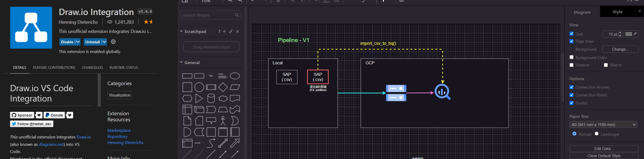This screenshot has width=644, height=159.
Task: Select the rectangle shape in General
Action: click(187, 76)
